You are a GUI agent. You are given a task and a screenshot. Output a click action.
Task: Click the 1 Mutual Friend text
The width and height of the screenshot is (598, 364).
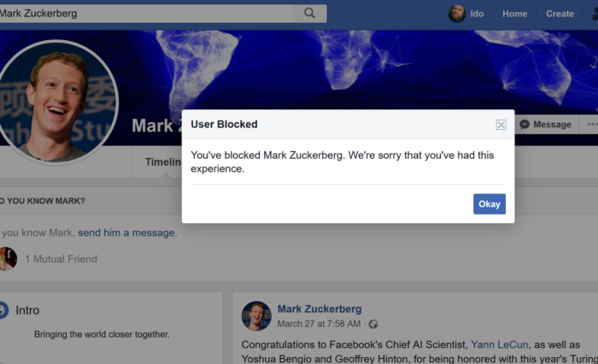point(61,259)
